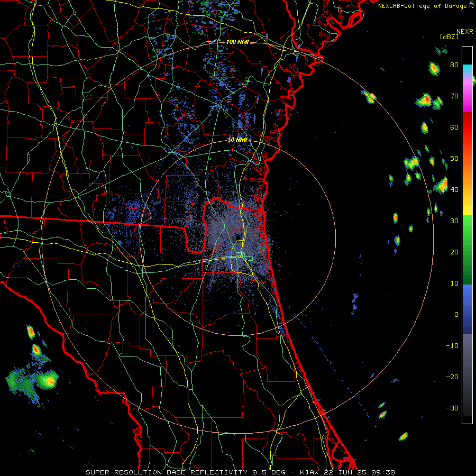Click the dBZ unit label above color scale
The image size is (476, 476).
449,36
